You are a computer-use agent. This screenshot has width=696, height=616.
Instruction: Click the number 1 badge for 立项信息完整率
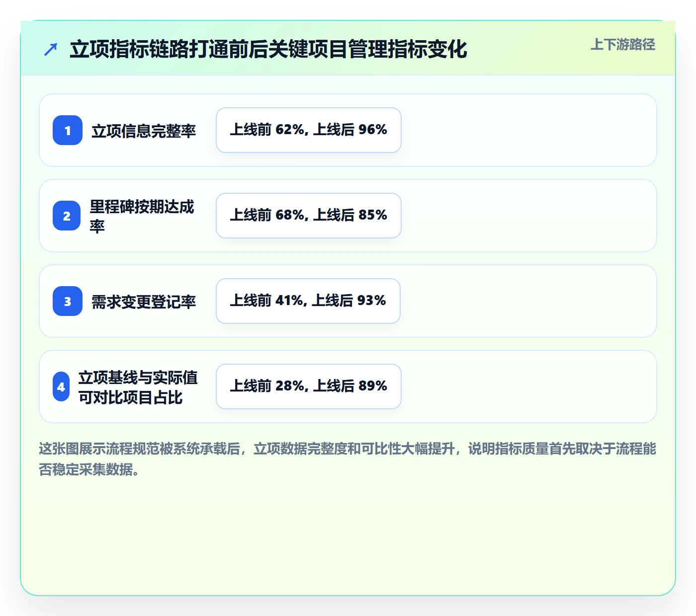(x=68, y=130)
